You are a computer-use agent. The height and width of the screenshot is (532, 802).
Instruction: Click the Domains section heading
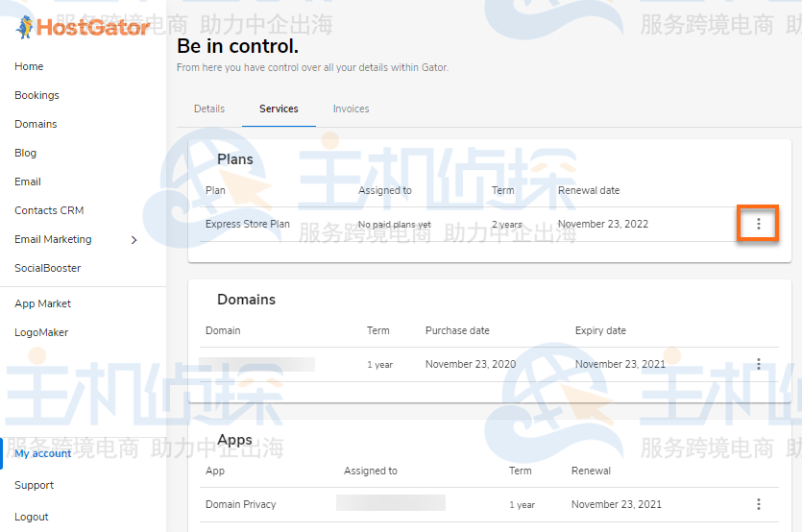click(x=247, y=300)
